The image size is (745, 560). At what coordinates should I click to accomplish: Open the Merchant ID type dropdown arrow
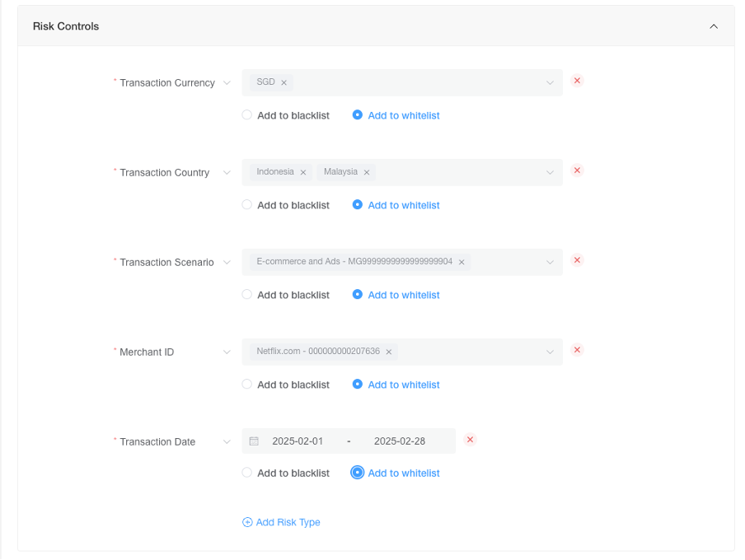click(x=227, y=352)
